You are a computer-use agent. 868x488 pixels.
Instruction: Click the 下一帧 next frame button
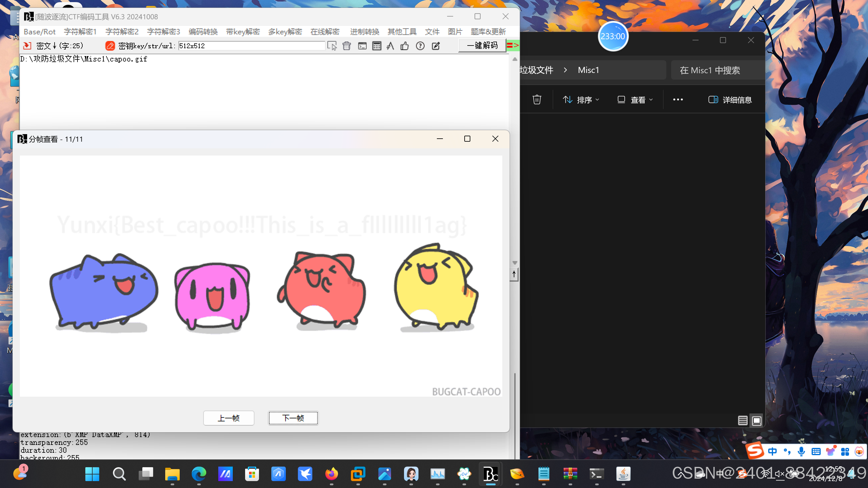(x=293, y=418)
